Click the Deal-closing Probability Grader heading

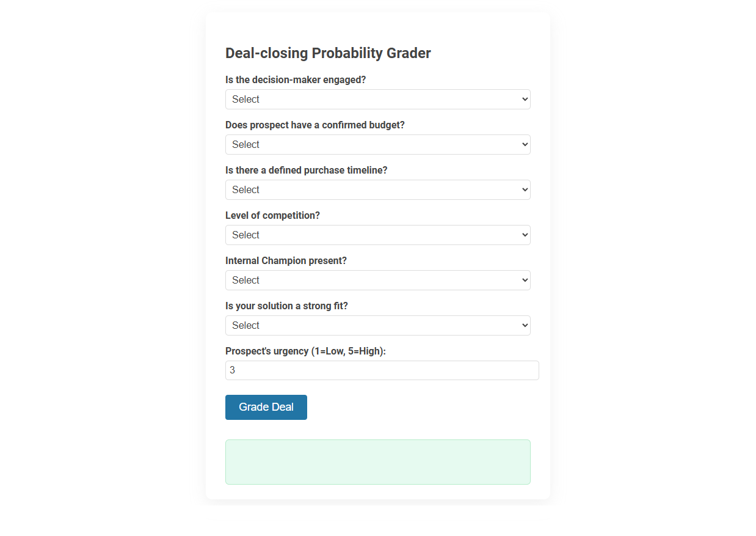328,53
